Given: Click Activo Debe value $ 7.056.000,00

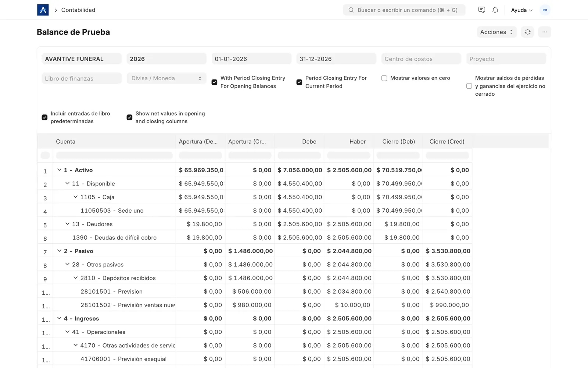Looking at the screenshot, I should click(300, 170).
